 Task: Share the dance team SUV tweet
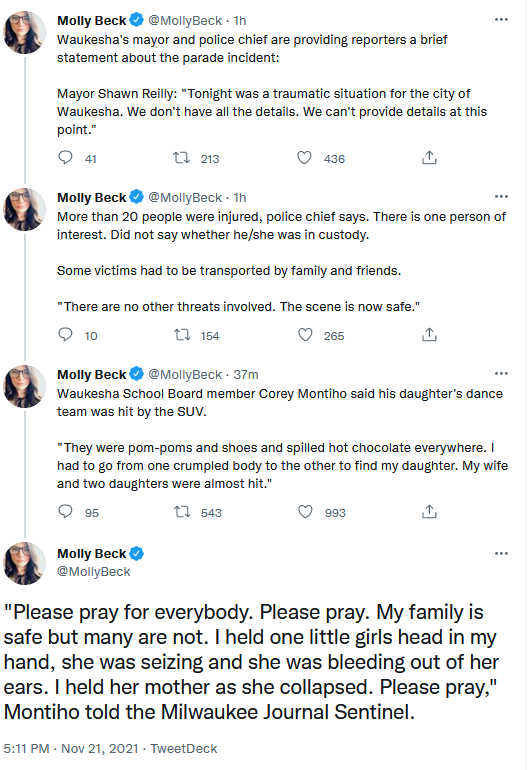coord(429,512)
